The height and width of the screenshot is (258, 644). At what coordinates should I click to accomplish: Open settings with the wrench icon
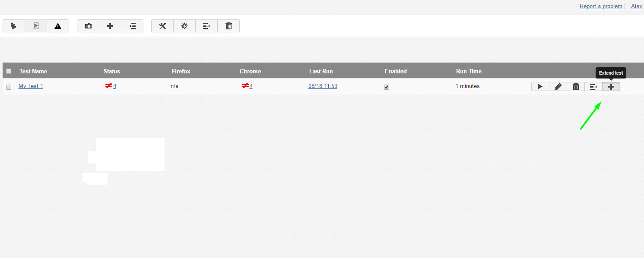click(x=162, y=26)
